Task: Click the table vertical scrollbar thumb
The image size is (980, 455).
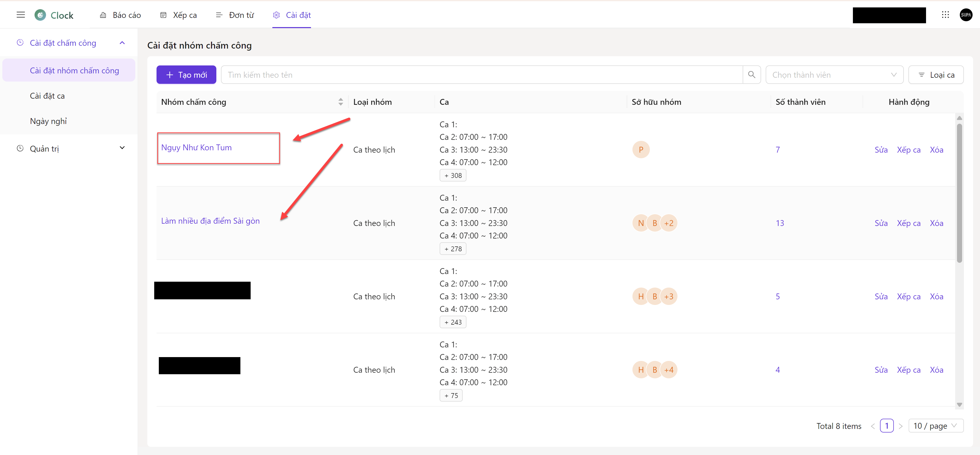Action: (x=959, y=193)
